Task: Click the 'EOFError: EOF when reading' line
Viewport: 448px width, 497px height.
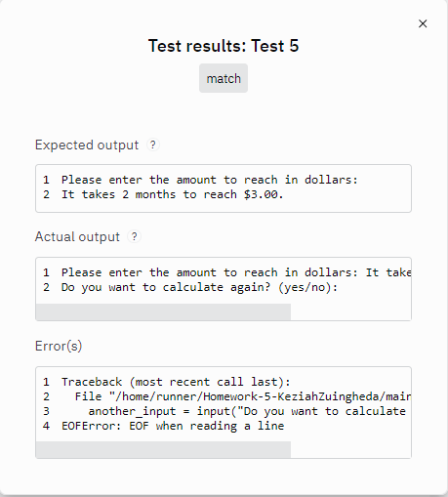Action: [x=173, y=426]
